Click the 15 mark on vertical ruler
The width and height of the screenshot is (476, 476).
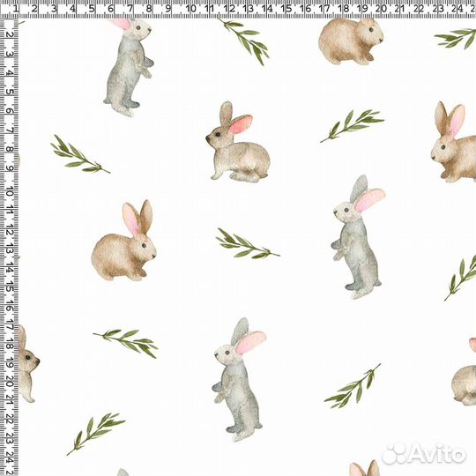pyautogui.click(x=10, y=286)
